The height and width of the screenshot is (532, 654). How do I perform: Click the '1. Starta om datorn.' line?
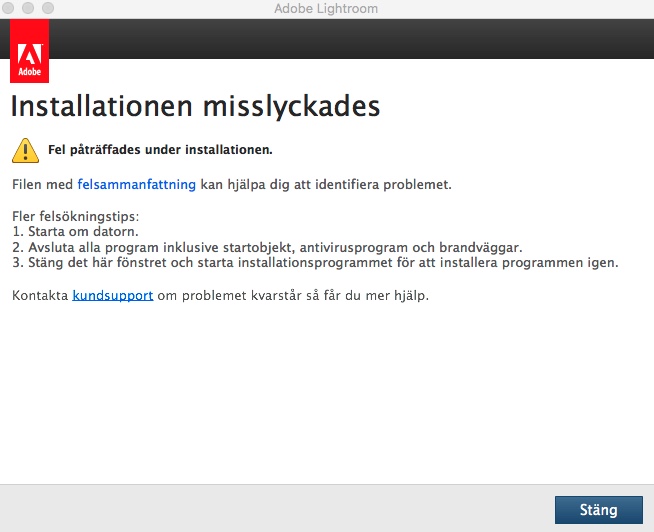click(x=75, y=232)
